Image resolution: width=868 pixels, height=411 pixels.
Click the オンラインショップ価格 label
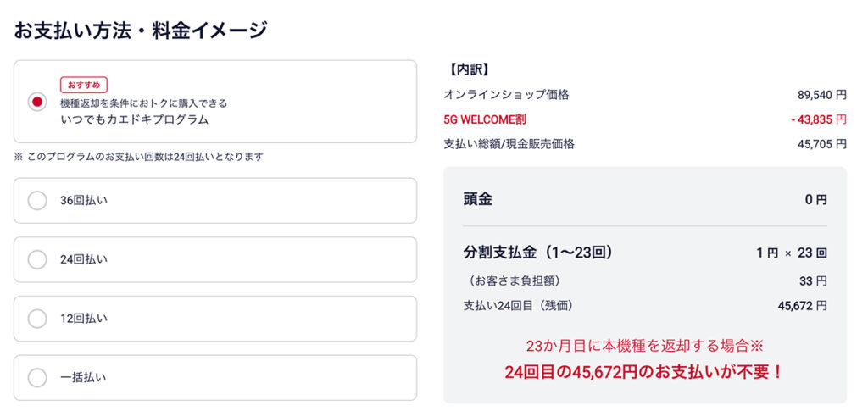pos(506,94)
